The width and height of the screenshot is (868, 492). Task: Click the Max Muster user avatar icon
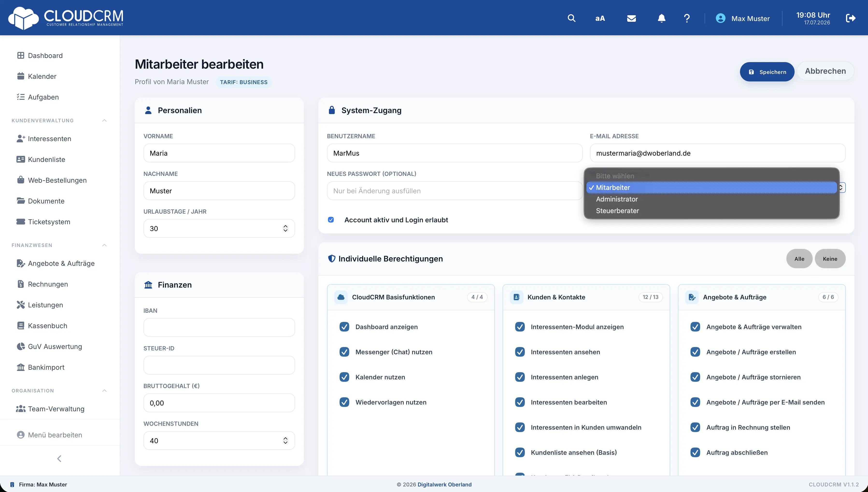pyautogui.click(x=720, y=18)
